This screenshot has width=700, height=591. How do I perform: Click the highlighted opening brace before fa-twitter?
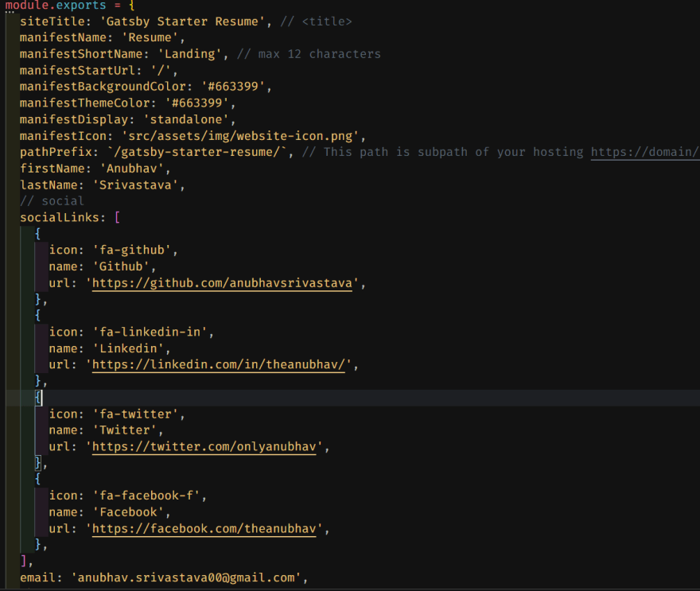(38, 398)
